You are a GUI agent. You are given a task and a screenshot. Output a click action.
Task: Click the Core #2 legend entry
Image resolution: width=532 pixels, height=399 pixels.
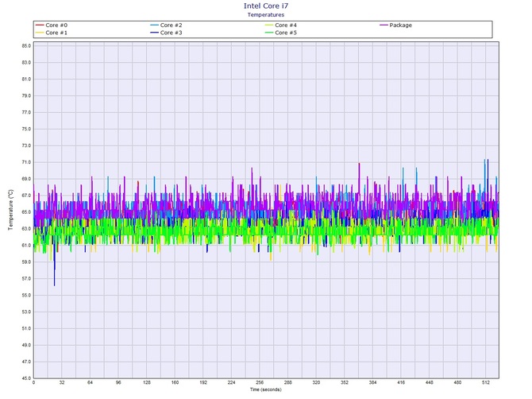(166, 25)
